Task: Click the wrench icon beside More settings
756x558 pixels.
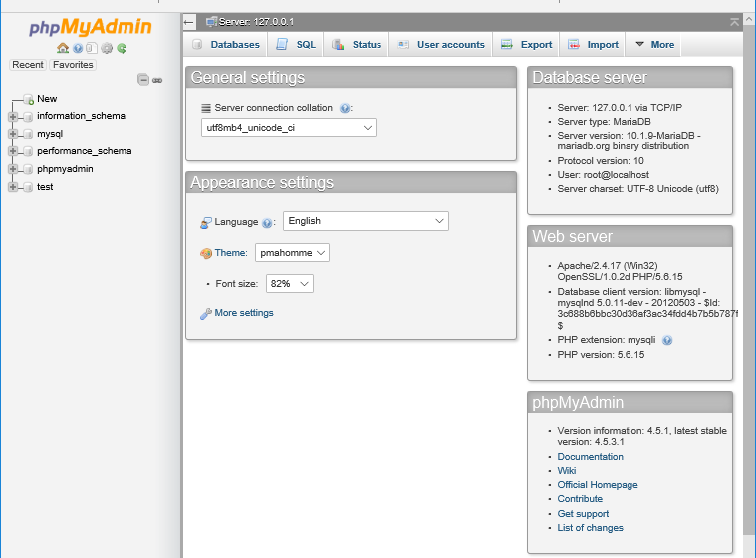Action: click(206, 314)
